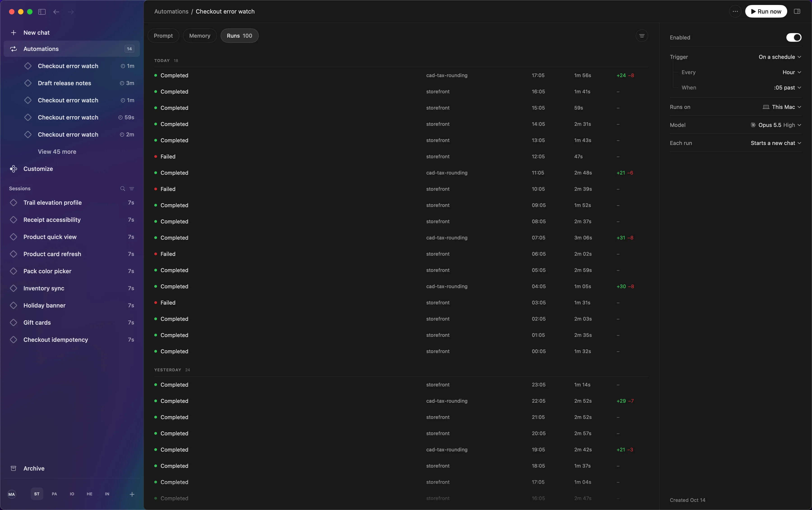The width and height of the screenshot is (812, 510).
Task: Open the Trigger 'On a schedule' dropdown
Action: pos(780,57)
